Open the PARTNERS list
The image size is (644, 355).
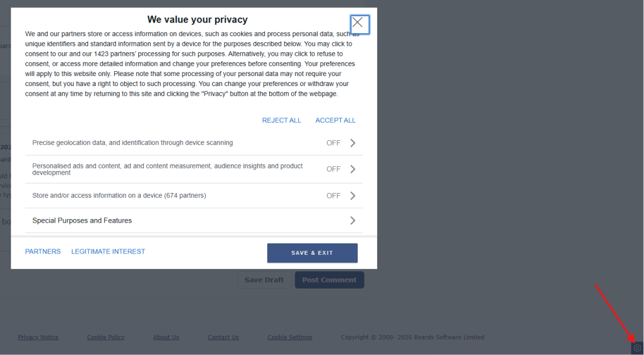[x=43, y=251]
